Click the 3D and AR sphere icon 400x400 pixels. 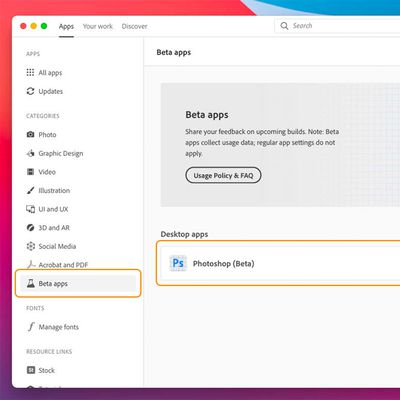pyautogui.click(x=30, y=228)
